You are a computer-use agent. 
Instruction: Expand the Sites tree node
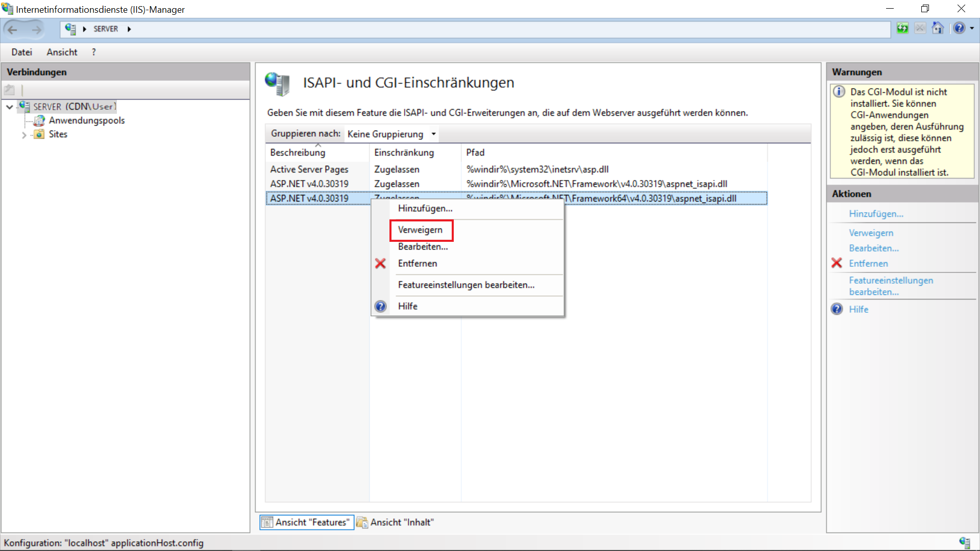point(24,135)
